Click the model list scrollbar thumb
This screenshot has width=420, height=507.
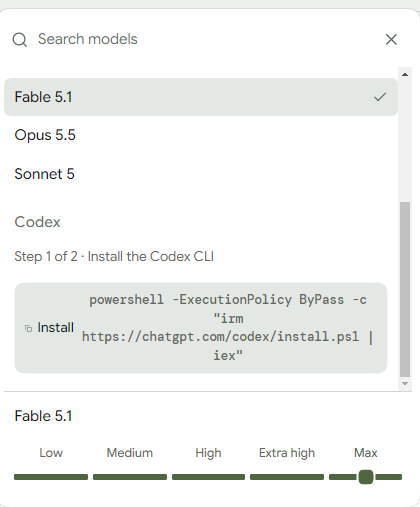(405, 289)
